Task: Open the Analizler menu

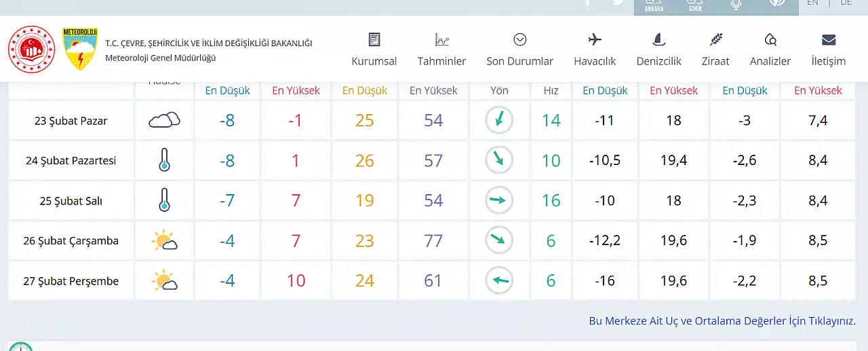Action: [x=770, y=50]
